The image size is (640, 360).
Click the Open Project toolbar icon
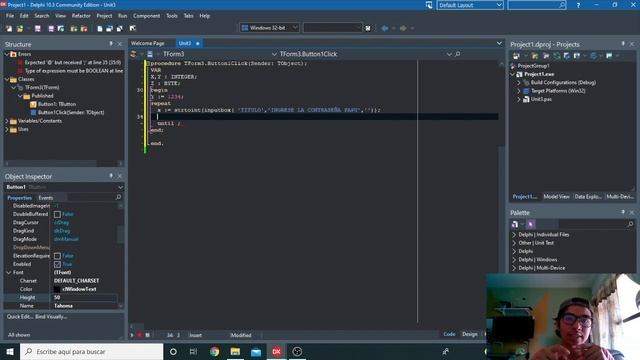coord(61,29)
